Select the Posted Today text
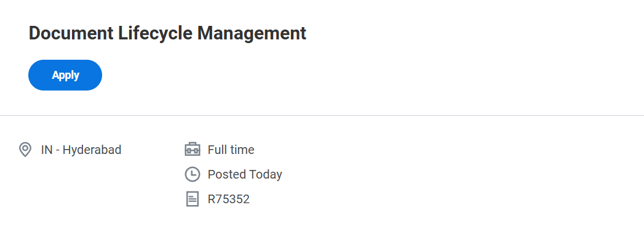The height and width of the screenshot is (242, 644). click(x=245, y=174)
